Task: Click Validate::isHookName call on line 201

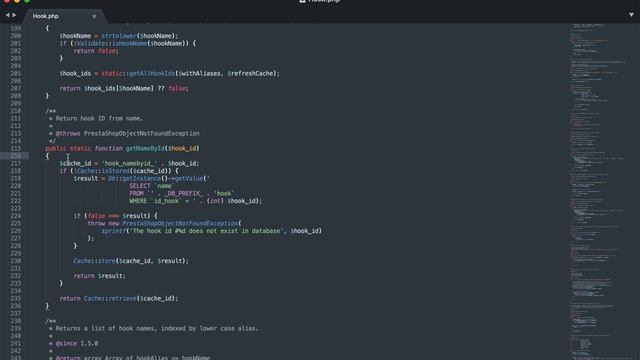Action: pos(112,43)
